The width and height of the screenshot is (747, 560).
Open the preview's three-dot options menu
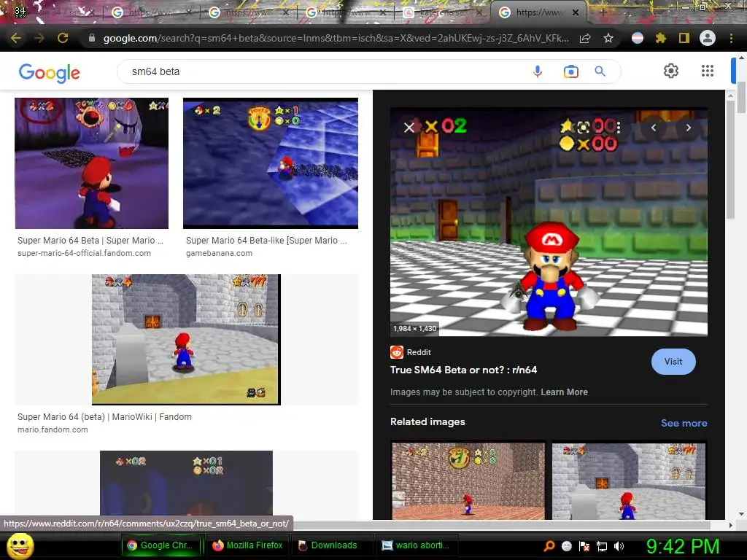tap(619, 127)
